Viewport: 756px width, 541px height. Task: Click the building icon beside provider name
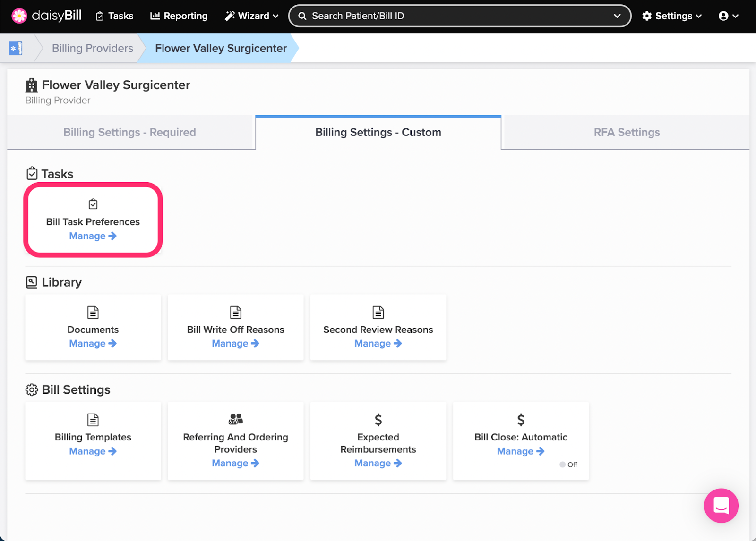32,85
